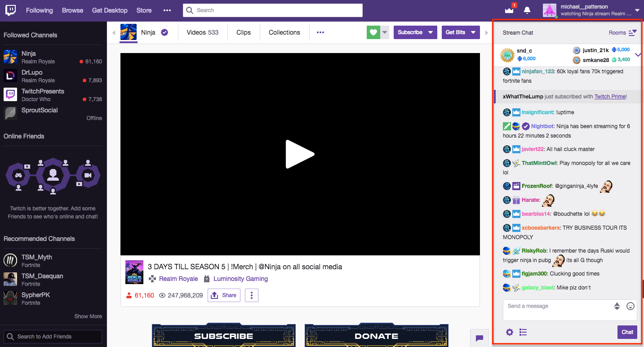Click the search magnifier icon in top bar
The width and height of the screenshot is (644, 347).
[x=190, y=10]
